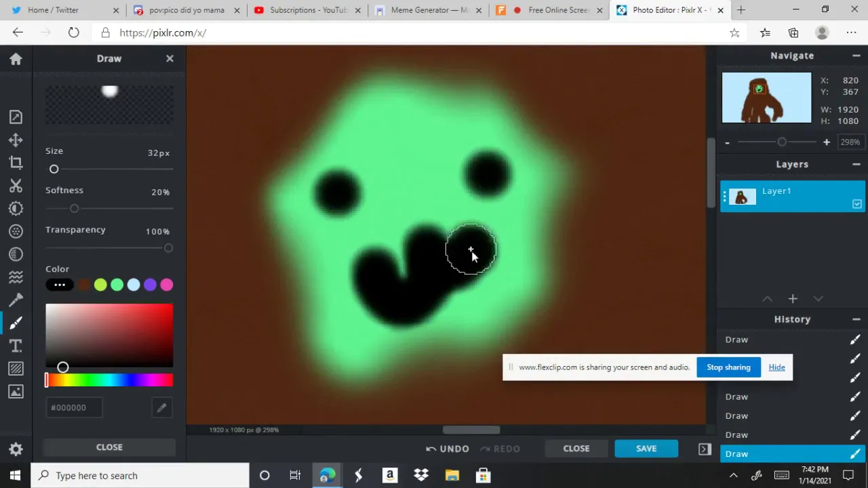
Task: Adjust the Transparency slider
Action: pyautogui.click(x=109, y=248)
